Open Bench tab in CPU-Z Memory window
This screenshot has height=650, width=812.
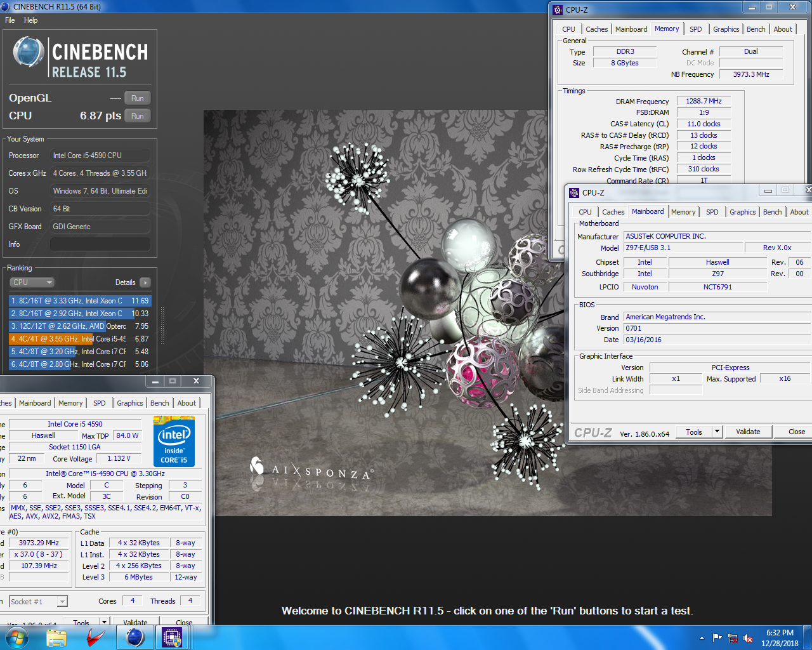(756, 29)
